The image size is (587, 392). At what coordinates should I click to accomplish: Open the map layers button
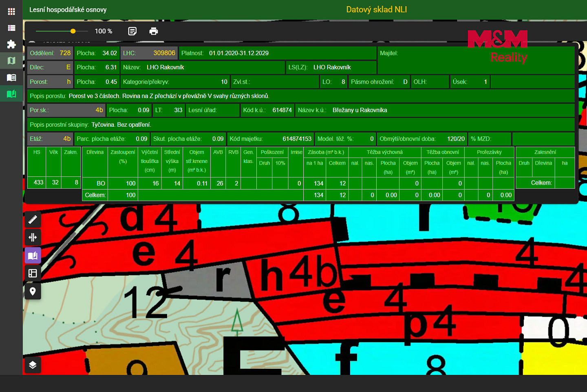[33, 365]
